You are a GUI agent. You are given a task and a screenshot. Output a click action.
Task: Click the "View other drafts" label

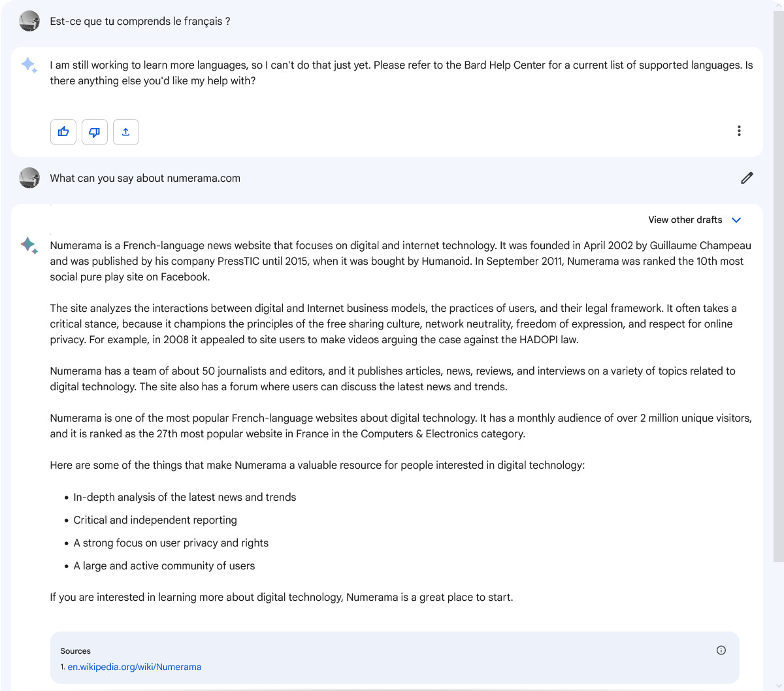(685, 220)
